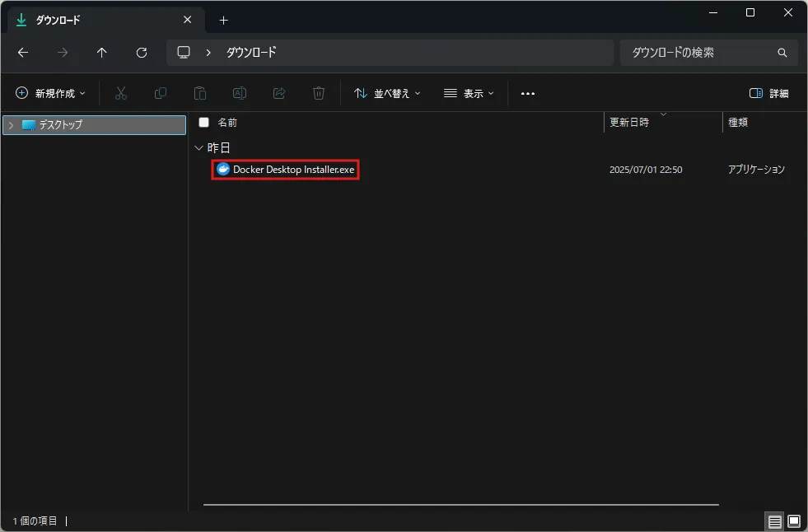
Task: Click the horizontal scrollbar at the bottom
Action: point(460,505)
